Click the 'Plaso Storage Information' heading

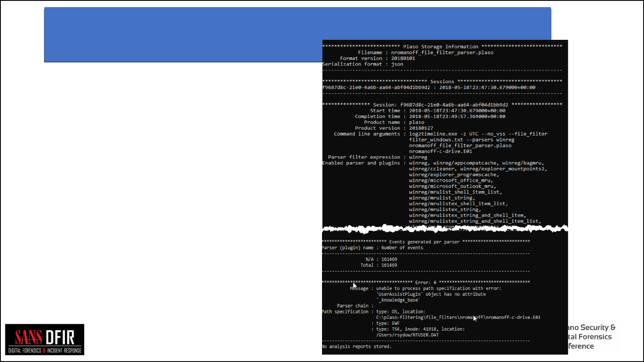tap(440, 47)
